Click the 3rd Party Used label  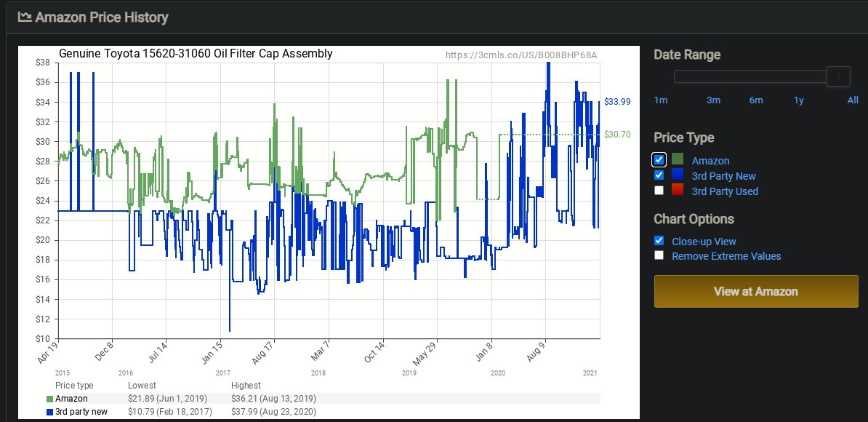tap(726, 191)
